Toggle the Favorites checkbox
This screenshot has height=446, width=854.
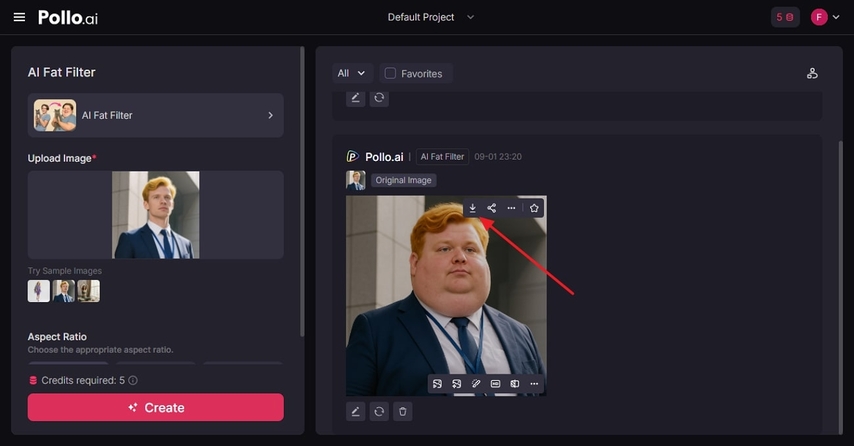pos(390,73)
